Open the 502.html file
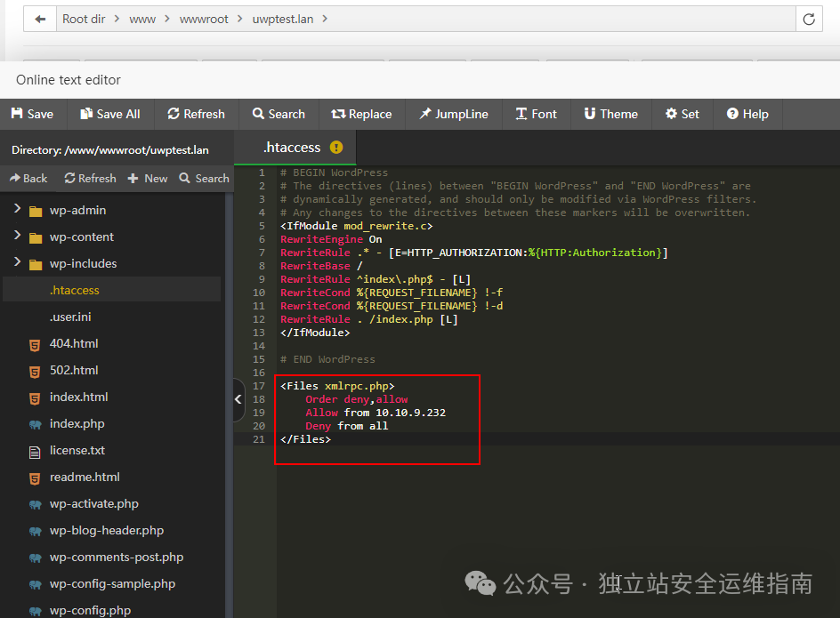The image size is (840, 618). pyautogui.click(x=74, y=371)
